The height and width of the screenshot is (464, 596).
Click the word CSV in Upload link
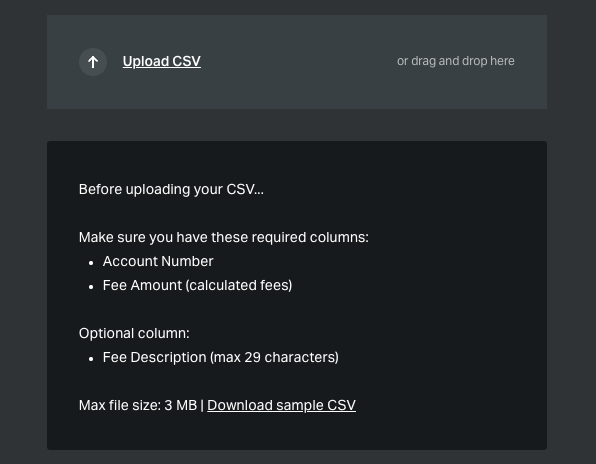186,61
